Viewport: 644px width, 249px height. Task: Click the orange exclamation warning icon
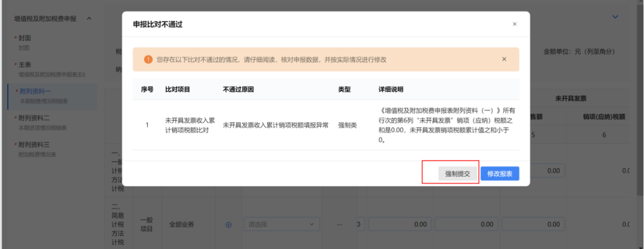tap(148, 60)
